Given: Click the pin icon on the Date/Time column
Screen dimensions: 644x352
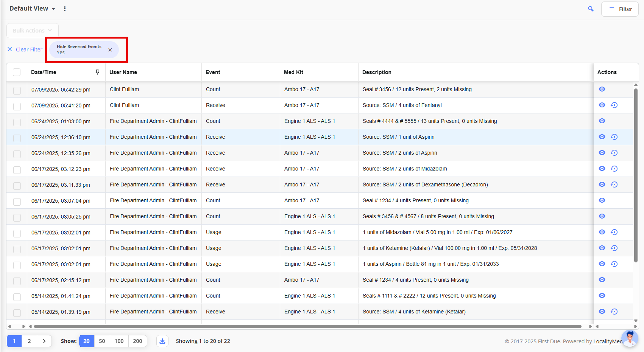Looking at the screenshot, I should (97, 72).
